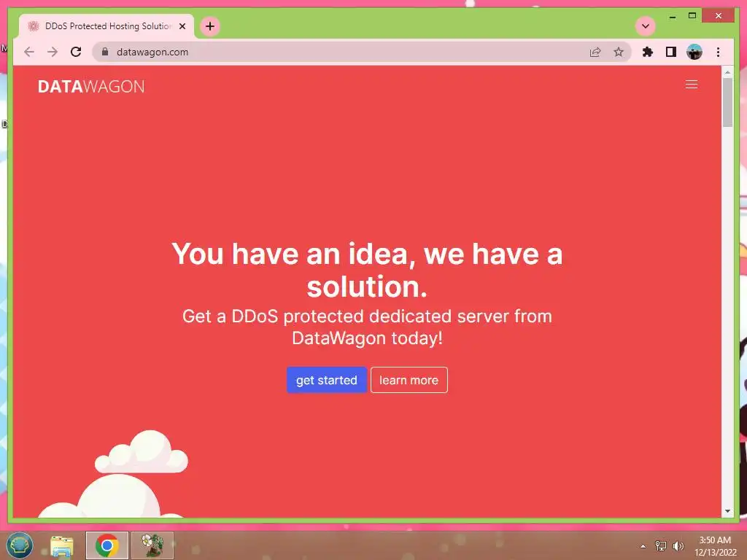Go back to the previous page
This screenshot has height=560, width=747.
pos(29,52)
